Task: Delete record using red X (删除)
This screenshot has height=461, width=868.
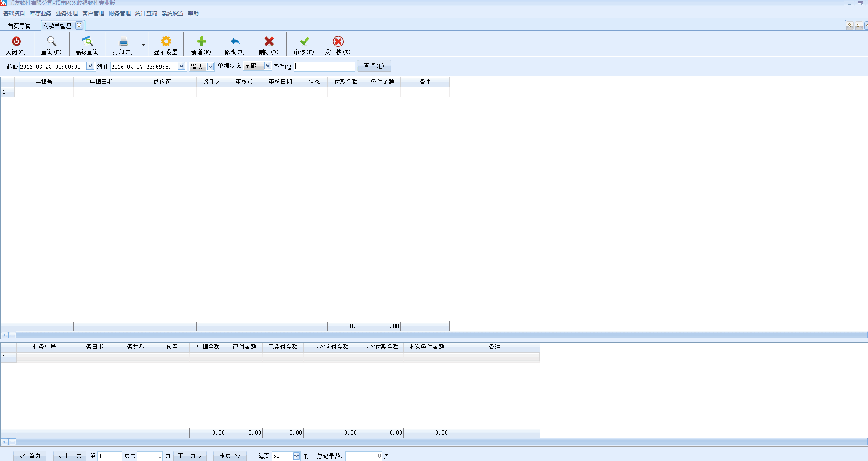Action: click(269, 42)
